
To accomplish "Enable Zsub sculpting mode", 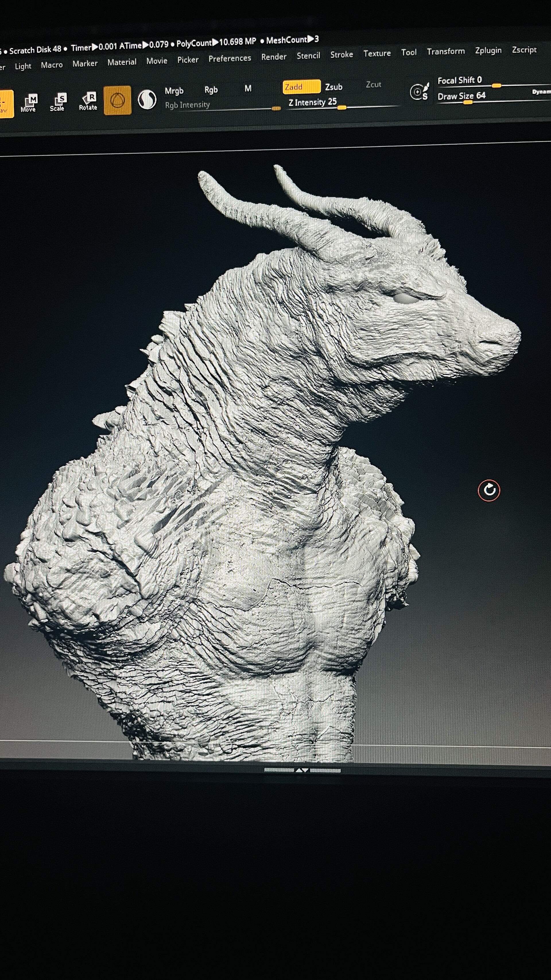I will point(334,87).
